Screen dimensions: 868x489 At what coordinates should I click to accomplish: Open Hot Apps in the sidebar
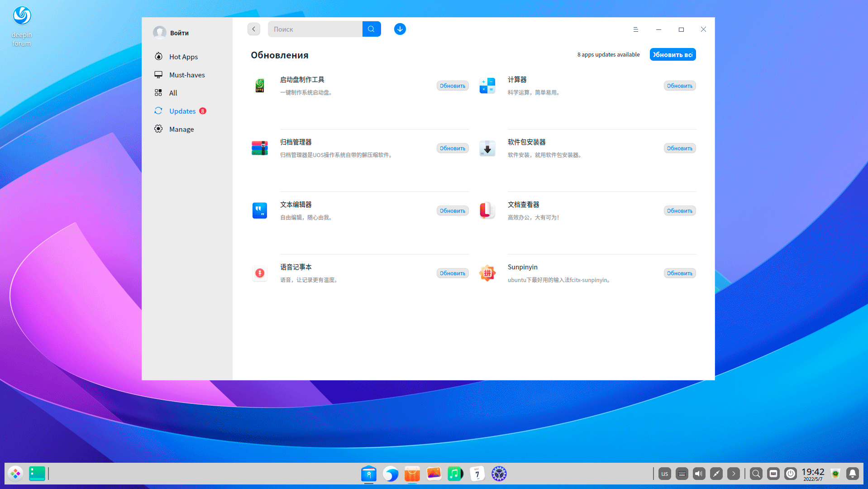pos(183,57)
